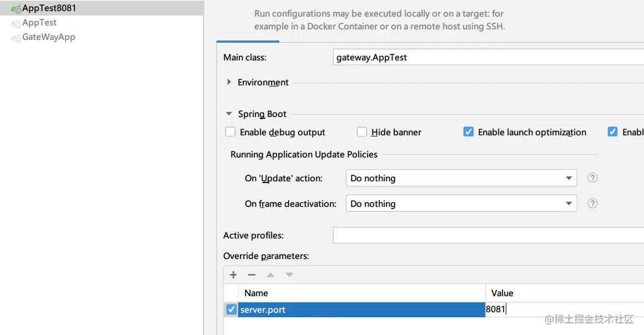
Task: Move override parameter up
Action: (x=270, y=275)
